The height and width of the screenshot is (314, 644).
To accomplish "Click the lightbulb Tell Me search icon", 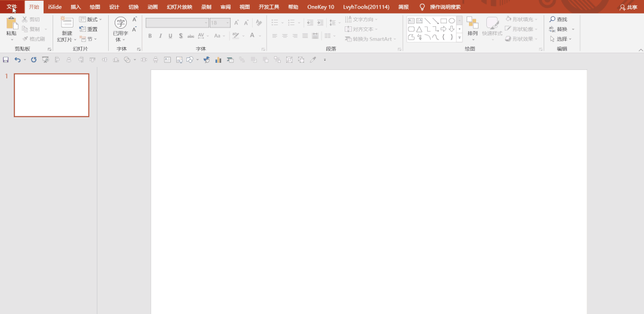I will coord(422,7).
